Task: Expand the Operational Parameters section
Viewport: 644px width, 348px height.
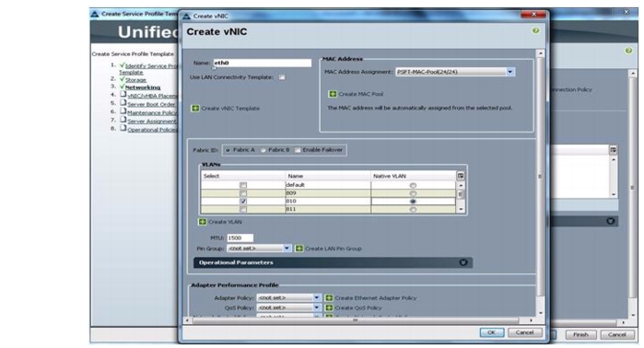Action: (x=463, y=262)
